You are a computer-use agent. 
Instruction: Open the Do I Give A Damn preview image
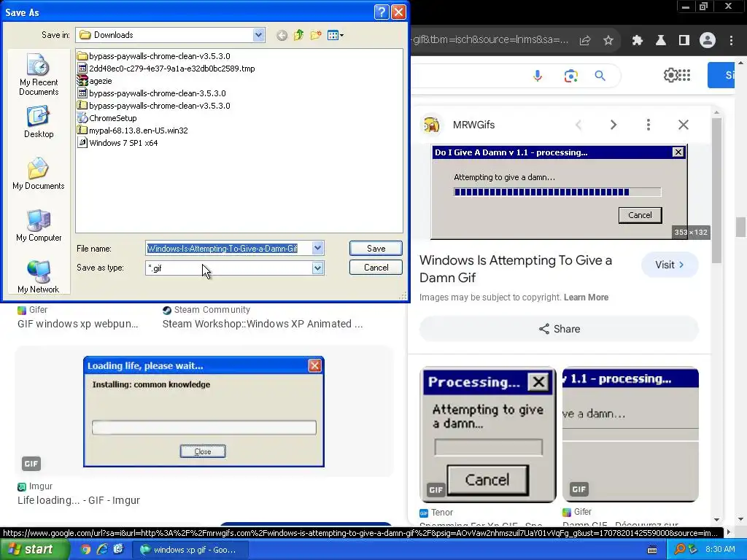coord(560,192)
